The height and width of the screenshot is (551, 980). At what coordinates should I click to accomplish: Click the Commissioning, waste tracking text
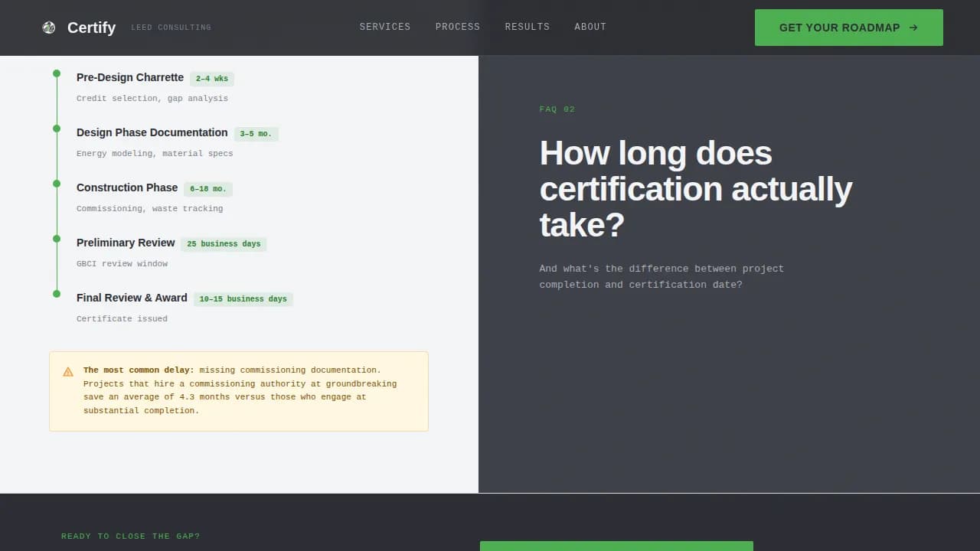pyautogui.click(x=150, y=208)
